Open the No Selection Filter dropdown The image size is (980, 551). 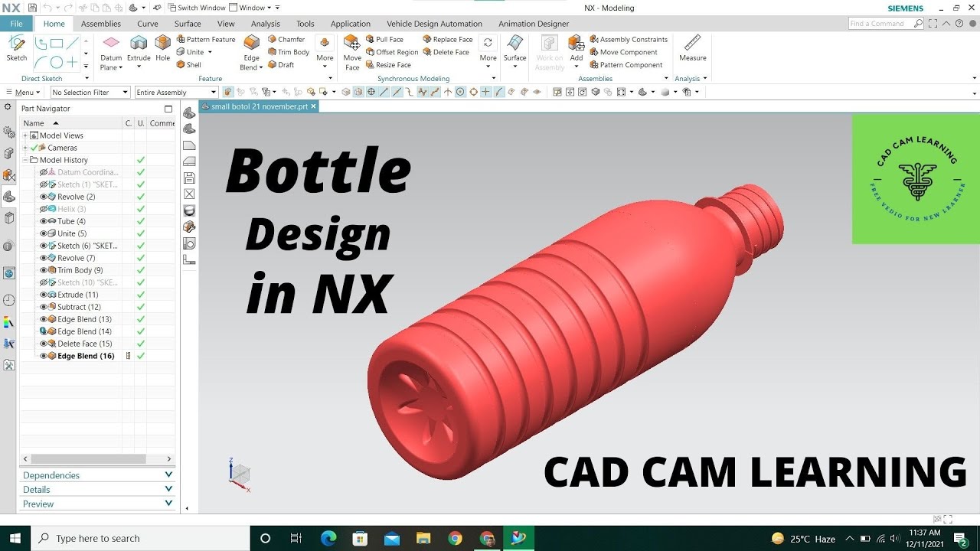pyautogui.click(x=90, y=93)
